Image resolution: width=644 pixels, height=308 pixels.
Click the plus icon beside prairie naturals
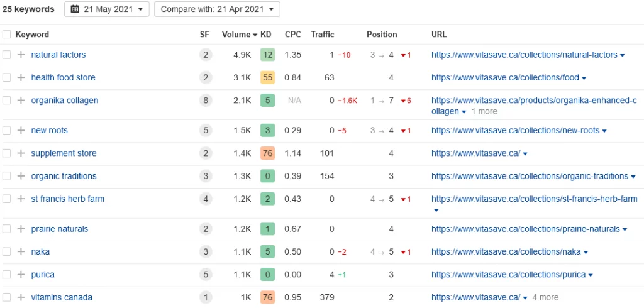click(x=21, y=229)
